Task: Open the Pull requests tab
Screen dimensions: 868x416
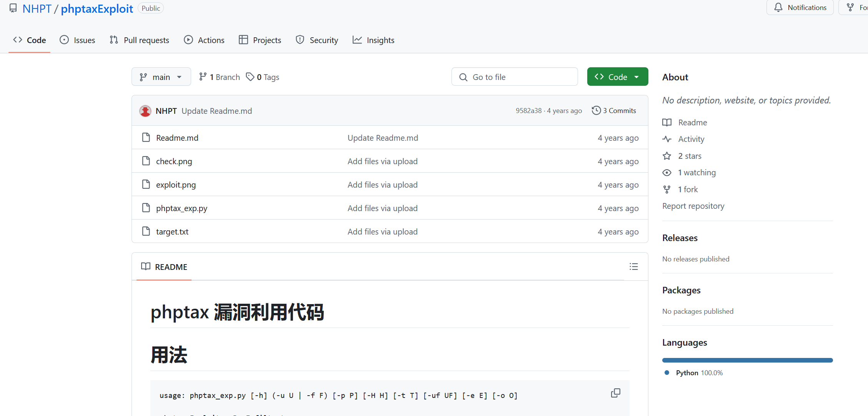Action: 139,40
